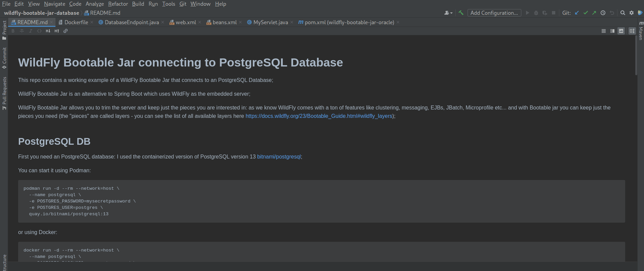
Task: Switch to editor and preview split view
Action: [612, 31]
